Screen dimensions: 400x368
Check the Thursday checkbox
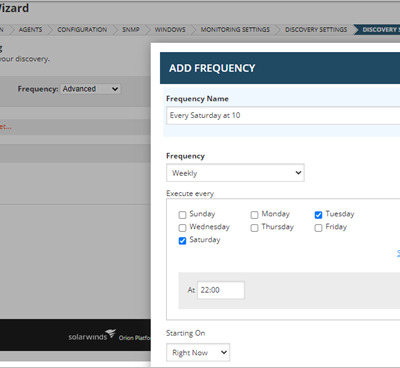pos(254,228)
